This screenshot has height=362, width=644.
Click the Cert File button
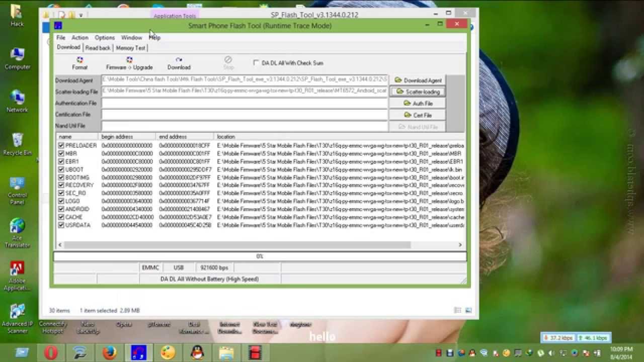point(418,115)
